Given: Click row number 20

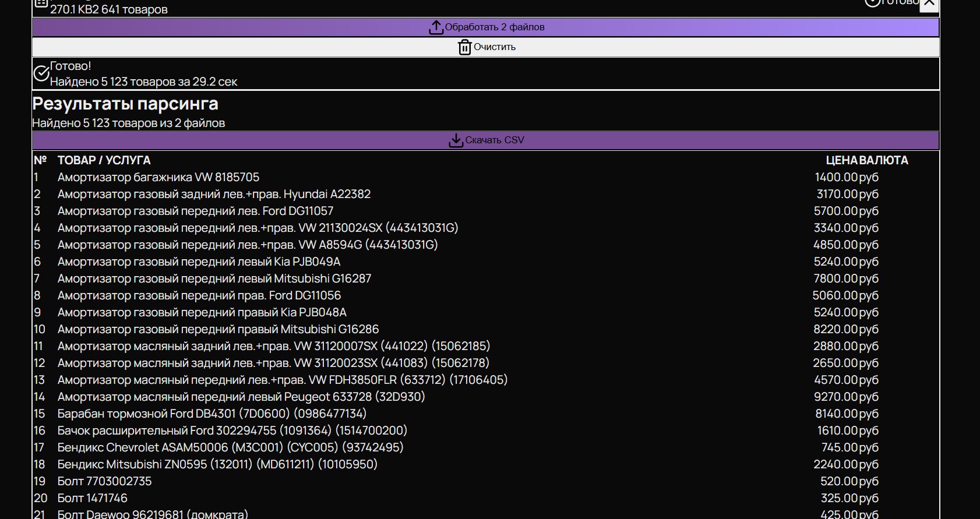Looking at the screenshot, I should (40, 498).
